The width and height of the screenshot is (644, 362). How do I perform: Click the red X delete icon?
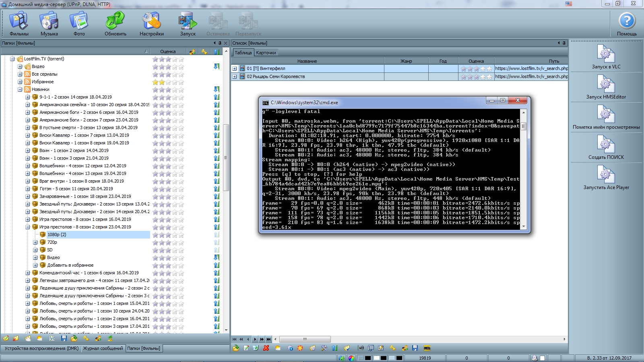[266, 348]
